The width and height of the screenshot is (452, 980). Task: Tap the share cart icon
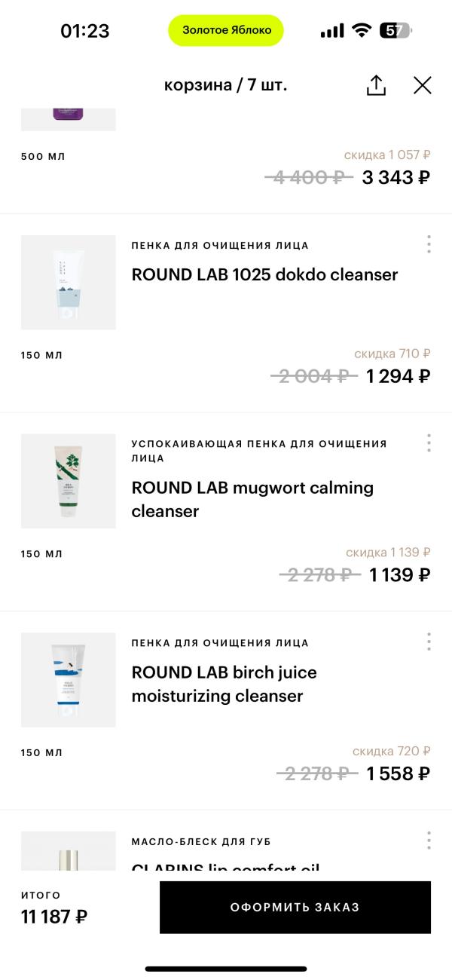click(376, 85)
